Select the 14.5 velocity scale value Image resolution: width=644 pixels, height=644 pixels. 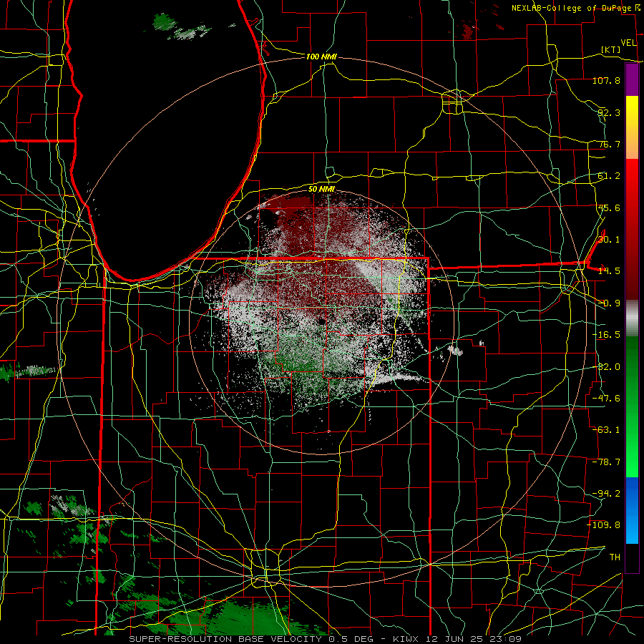click(609, 271)
